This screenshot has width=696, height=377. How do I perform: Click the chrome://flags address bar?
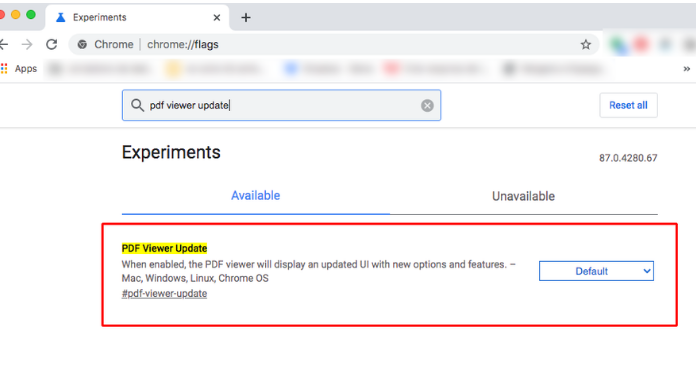(x=334, y=44)
